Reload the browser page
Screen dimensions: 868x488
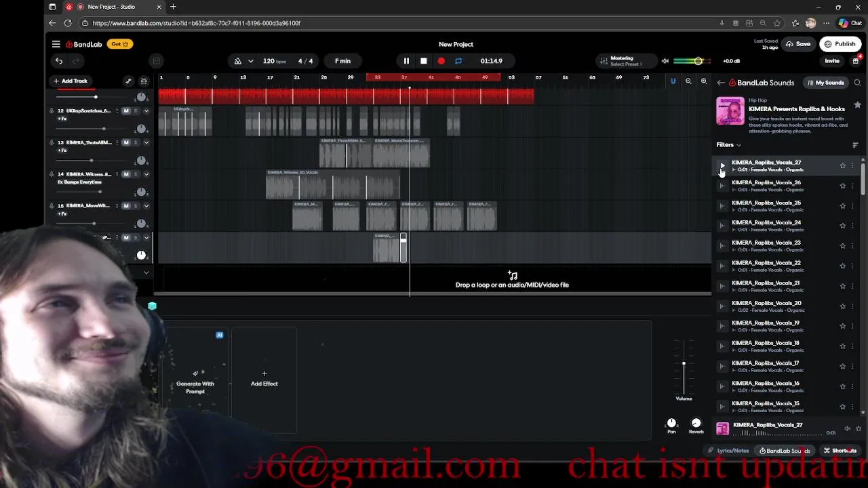point(68,23)
